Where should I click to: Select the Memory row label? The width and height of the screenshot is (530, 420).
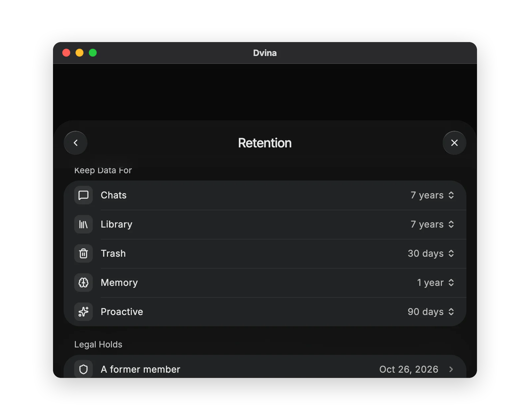point(119,283)
